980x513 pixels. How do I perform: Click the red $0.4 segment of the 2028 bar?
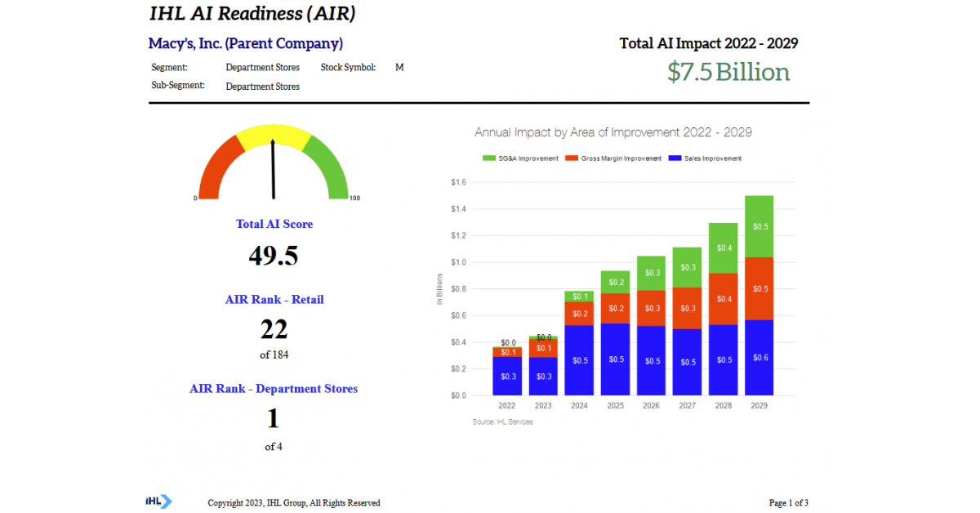click(724, 299)
